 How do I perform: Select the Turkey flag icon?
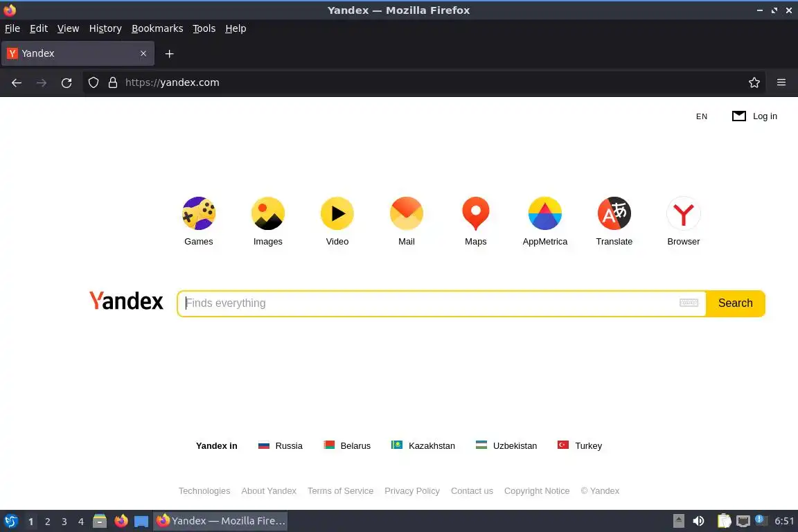tap(563, 445)
